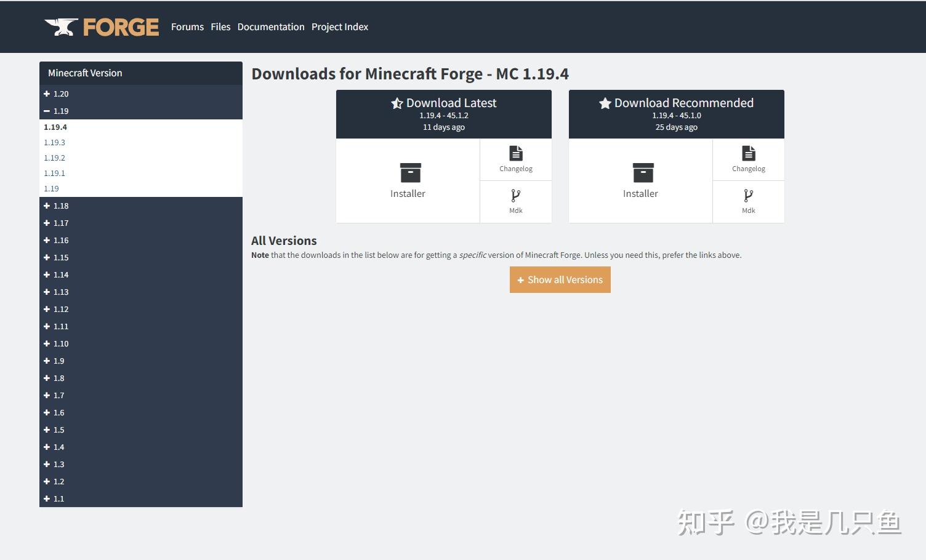Image resolution: width=926 pixels, height=560 pixels.
Task: Click the Files navigation link
Action: pyautogui.click(x=220, y=26)
